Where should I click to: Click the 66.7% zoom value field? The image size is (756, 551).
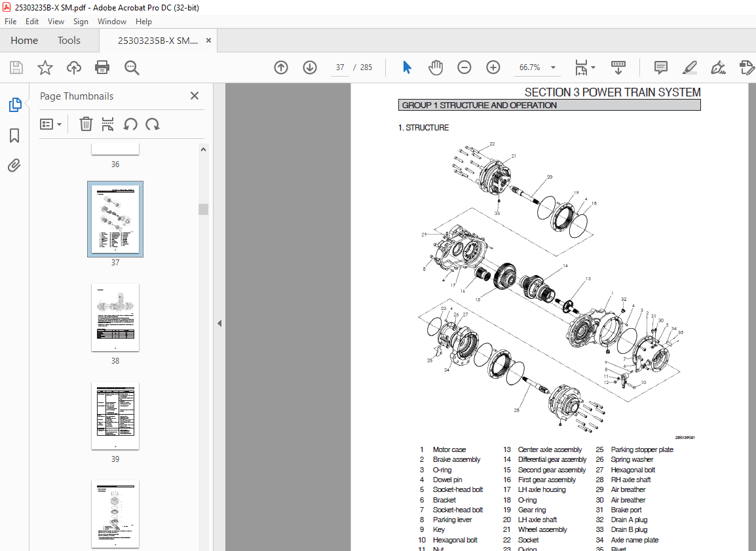(x=529, y=67)
